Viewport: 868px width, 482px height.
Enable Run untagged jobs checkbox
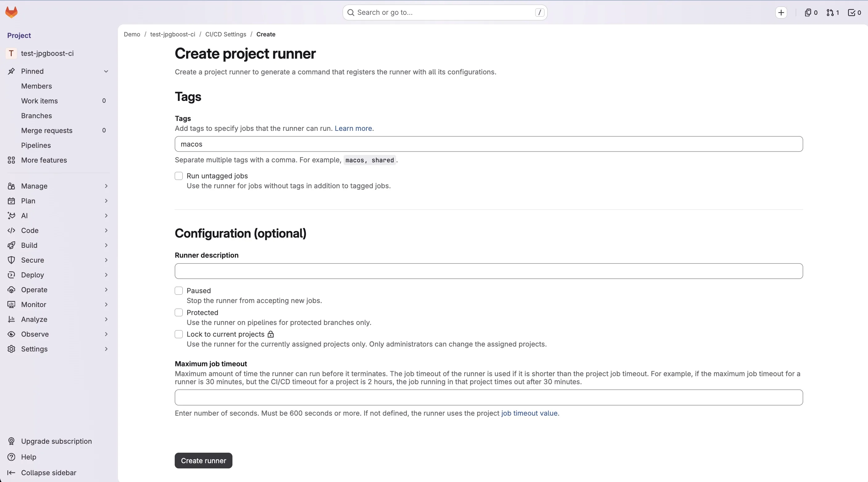click(179, 176)
